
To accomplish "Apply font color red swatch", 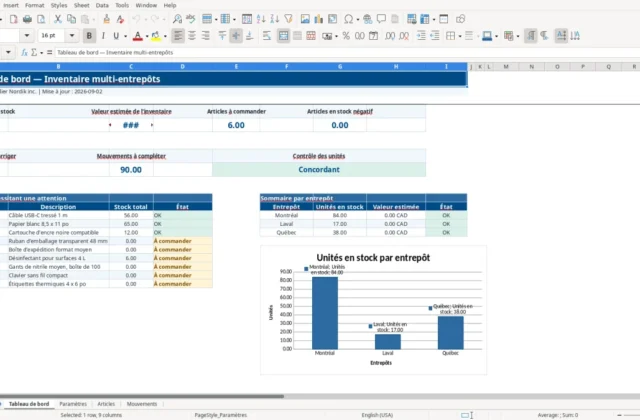I will [x=138, y=36].
